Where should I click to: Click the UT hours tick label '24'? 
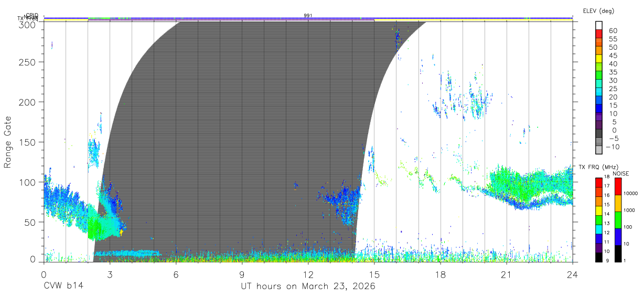point(572,274)
